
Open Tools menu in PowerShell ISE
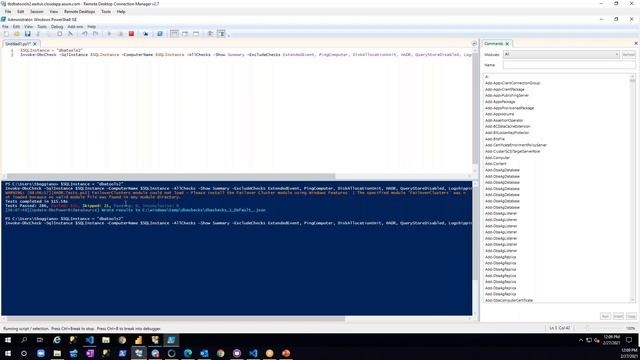42,27
